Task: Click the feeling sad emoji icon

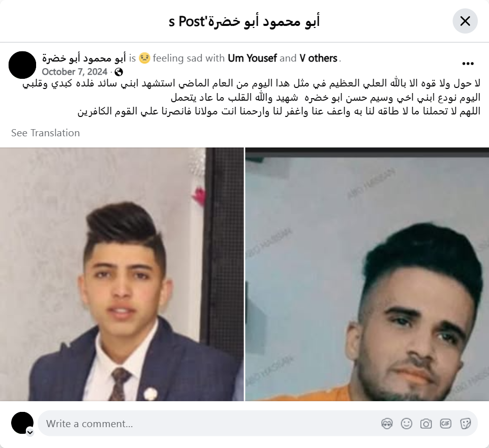Action: click(144, 58)
